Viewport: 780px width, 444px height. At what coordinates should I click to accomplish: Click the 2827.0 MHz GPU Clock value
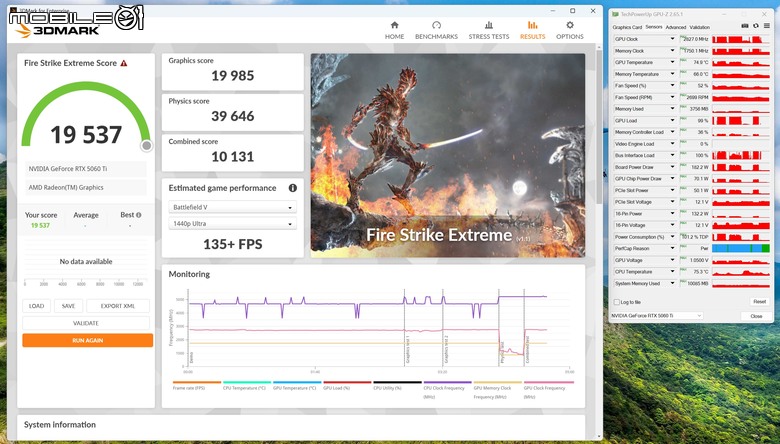[695, 39]
